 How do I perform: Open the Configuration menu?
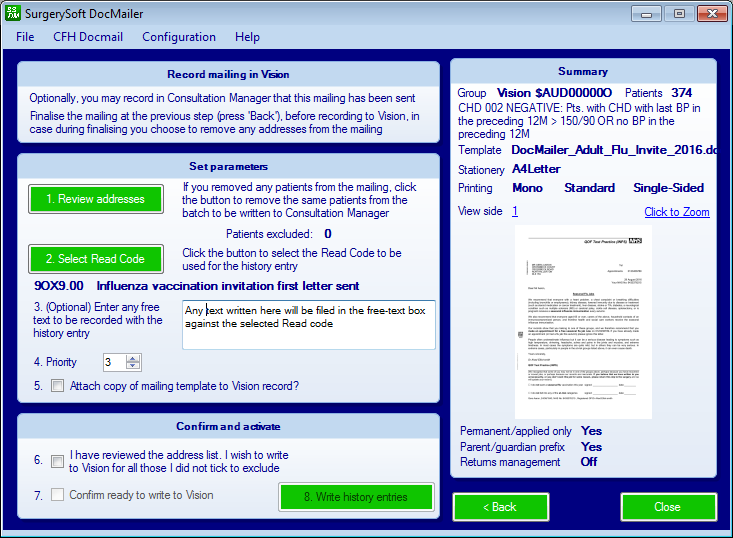coord(179,37)
